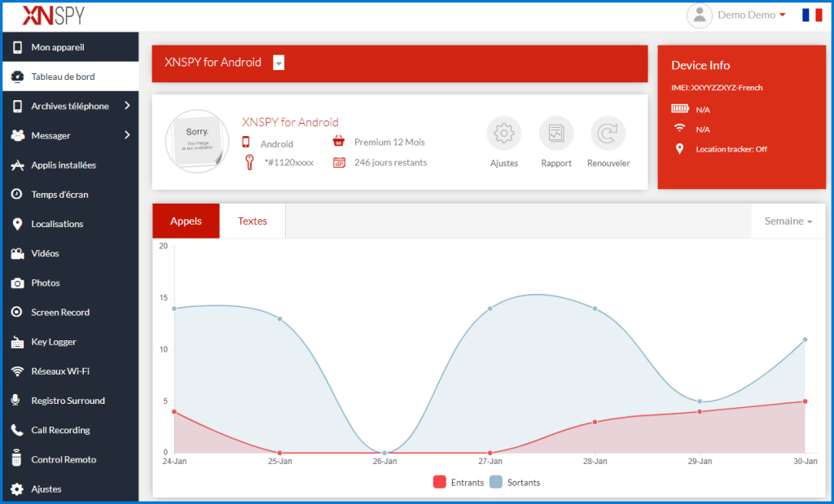The height and width of the screenshot is (504, 834).
Task: Click the '246 jours restants' text
Action: click(390, 163)
